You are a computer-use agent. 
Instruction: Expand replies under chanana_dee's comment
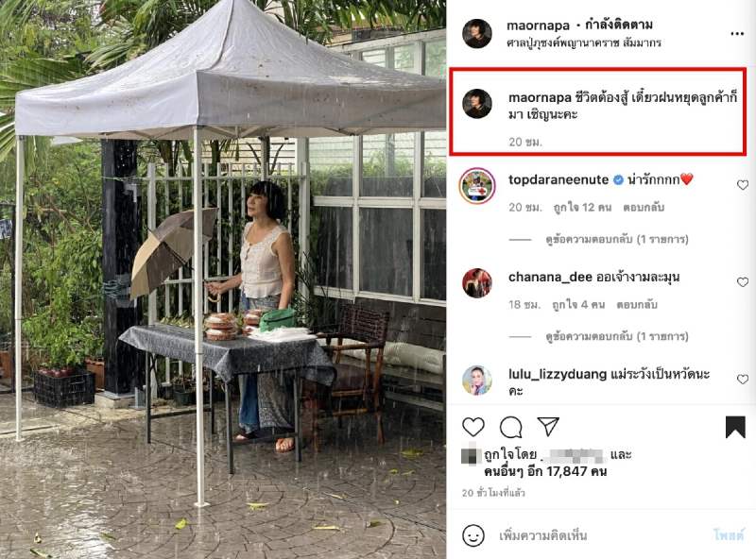[x=617, y=336]
